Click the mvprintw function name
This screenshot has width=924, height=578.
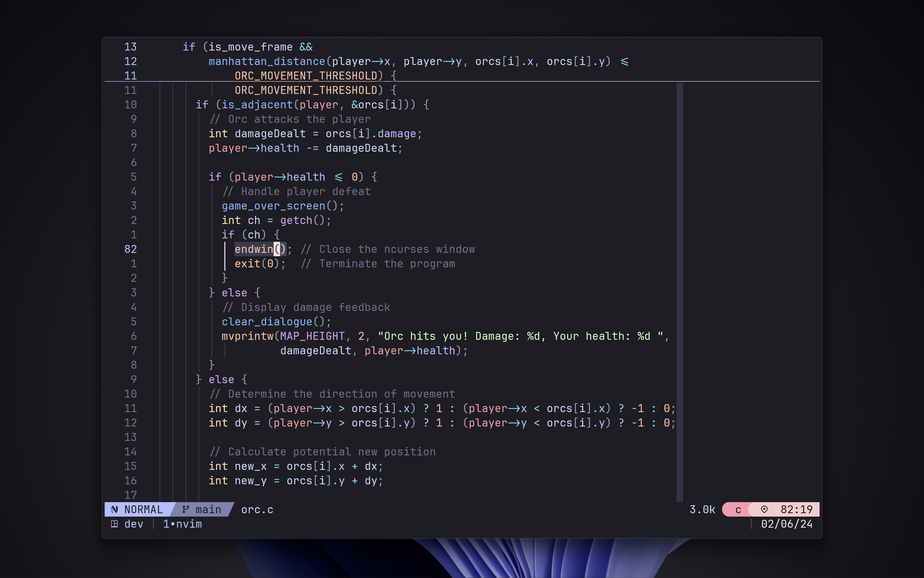pyautogui.click(x=247, y=336)
